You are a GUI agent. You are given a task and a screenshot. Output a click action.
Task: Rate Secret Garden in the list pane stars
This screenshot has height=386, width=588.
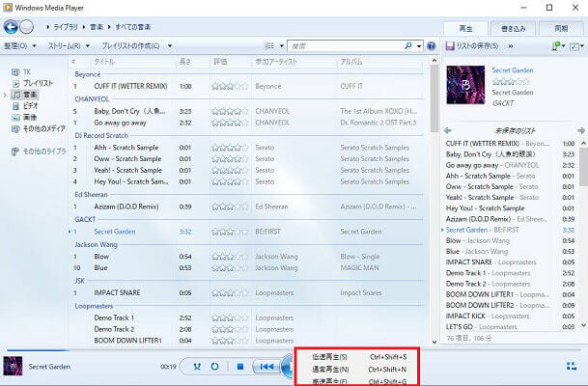pyautogui.click(x=511, y=81)
